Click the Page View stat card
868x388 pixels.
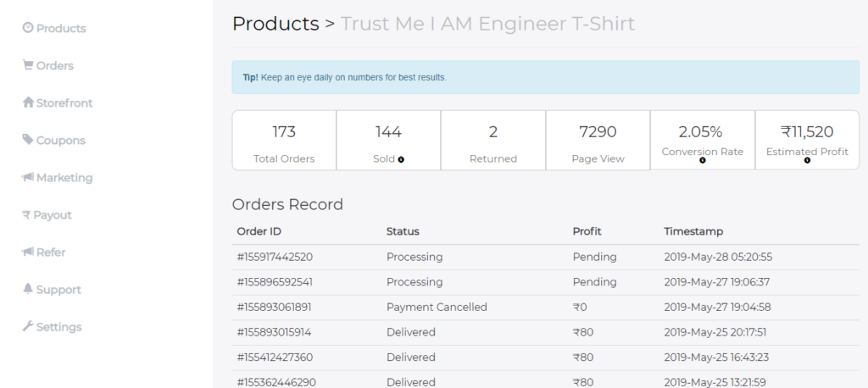(x=598, y=140)
